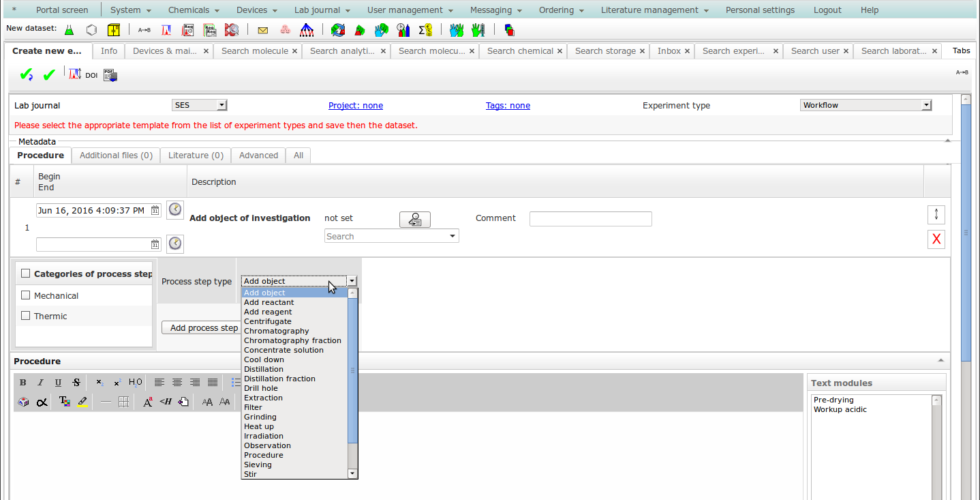Check the Mechanical category checkbox
This screenshot has width=980, height=500.
coord(26,295)
